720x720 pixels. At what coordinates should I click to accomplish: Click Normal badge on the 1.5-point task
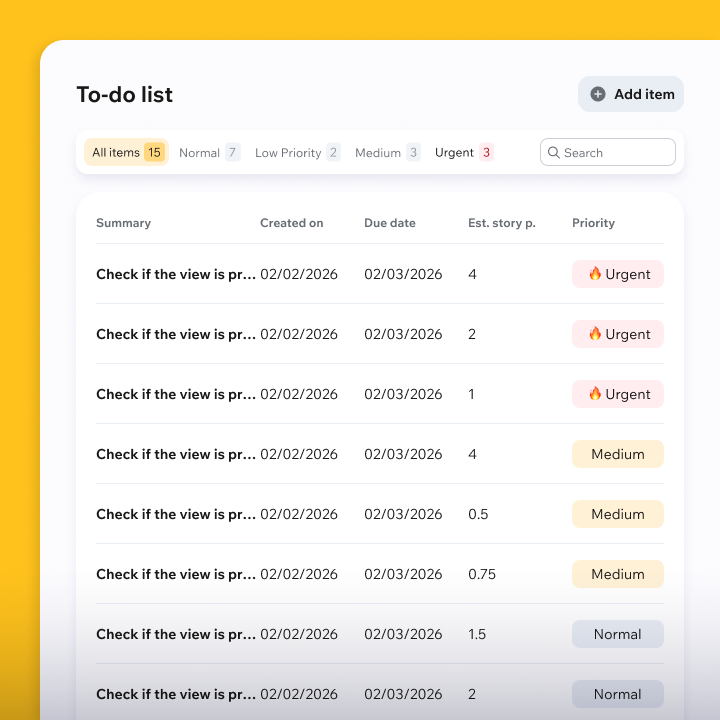point(617,634)
